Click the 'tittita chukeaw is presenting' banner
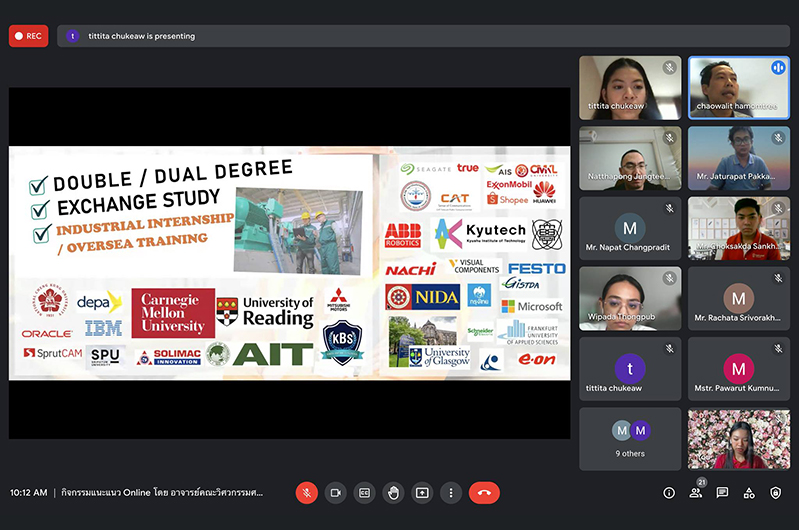The image size is (799, 530). 423,36
